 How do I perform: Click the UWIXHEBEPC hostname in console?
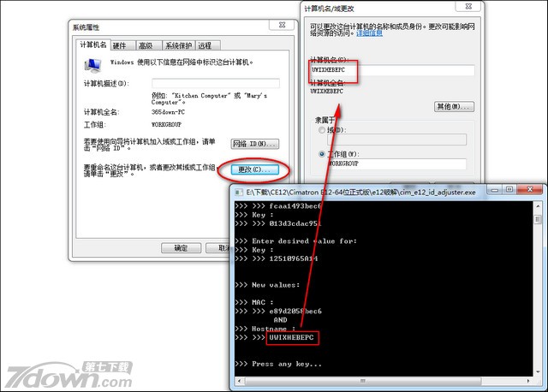pyautogui.click(x=291, y=337)
